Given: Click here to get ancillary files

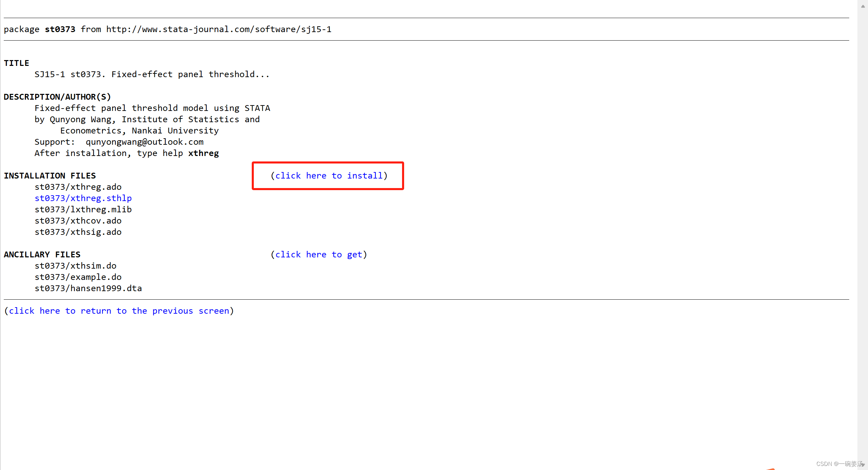Looking at the screenshot, I should click(x=318, y=254).
